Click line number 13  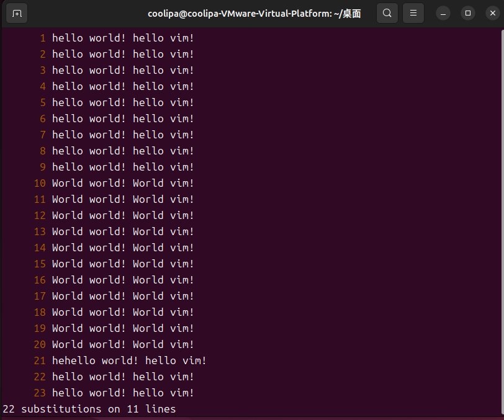[x=40, y=231]
